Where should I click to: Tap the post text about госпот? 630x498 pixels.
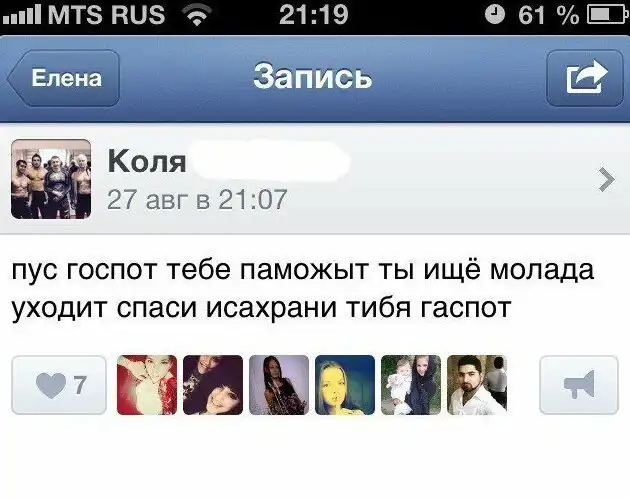303,288
